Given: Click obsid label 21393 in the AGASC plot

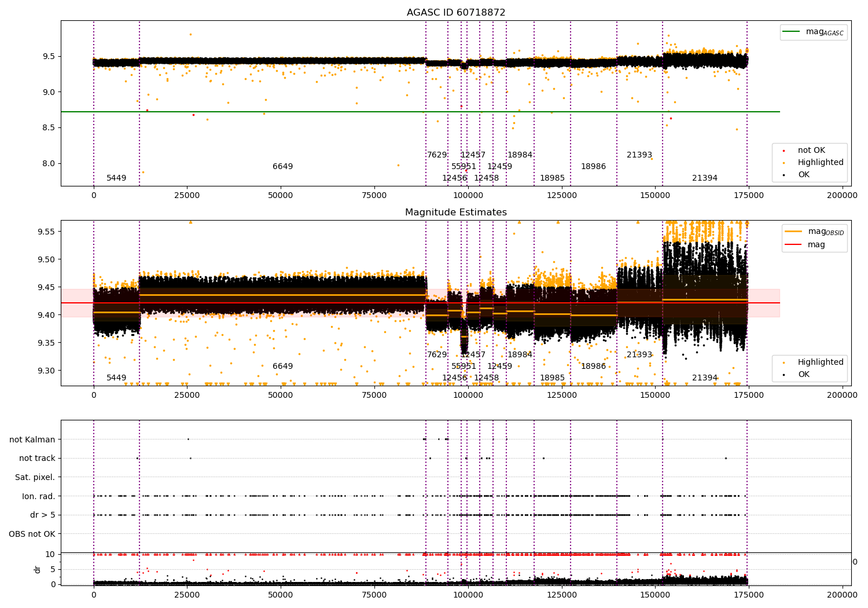Looking at the screenshot, I should (639, 155).
